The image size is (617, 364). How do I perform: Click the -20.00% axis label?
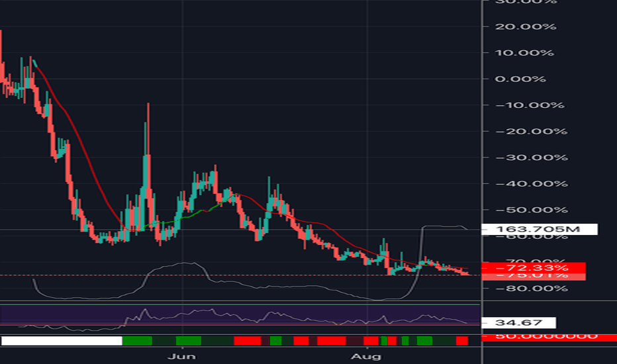(x=531, y=132)
